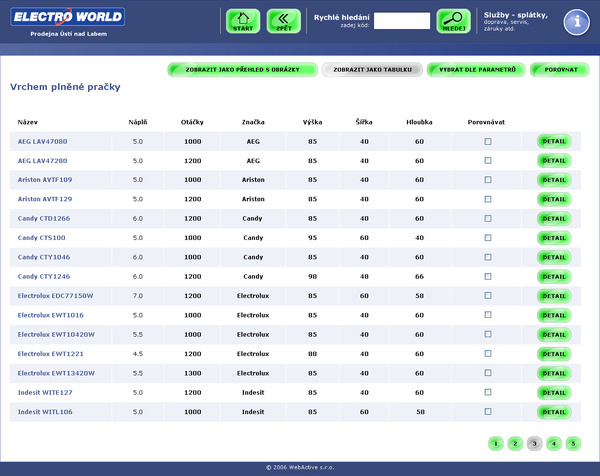
Task: Tick compare checkbox for Electrolux EDC77150W
Action: pyautogui.click(x=488, y=296)
